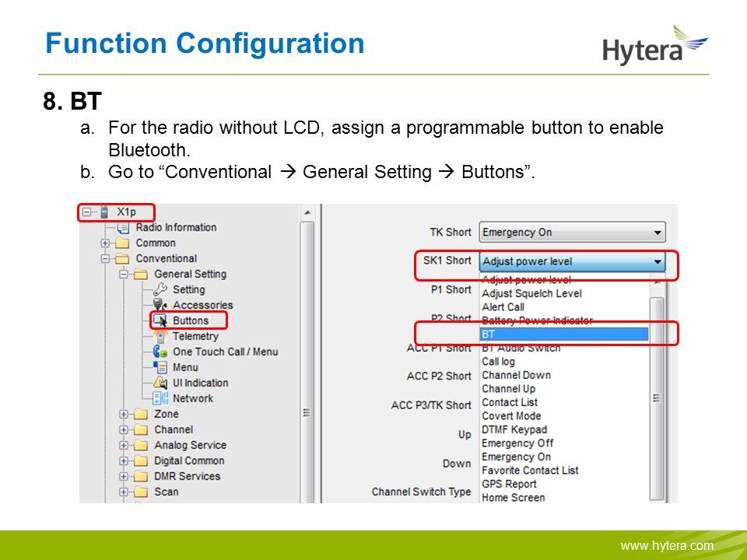Choose Contact List option

point(509,402)
